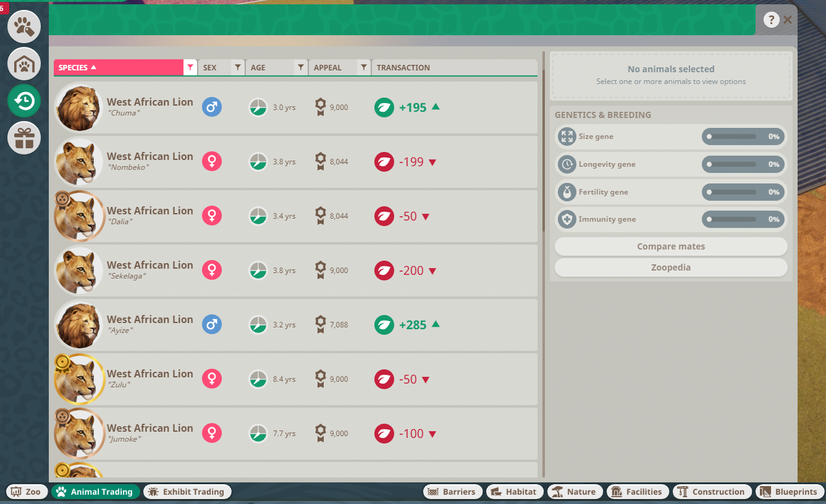Viewport: 826px width, 504px height.
Task: Click the age clock icon for Chuma
Action: click(258, 107)
